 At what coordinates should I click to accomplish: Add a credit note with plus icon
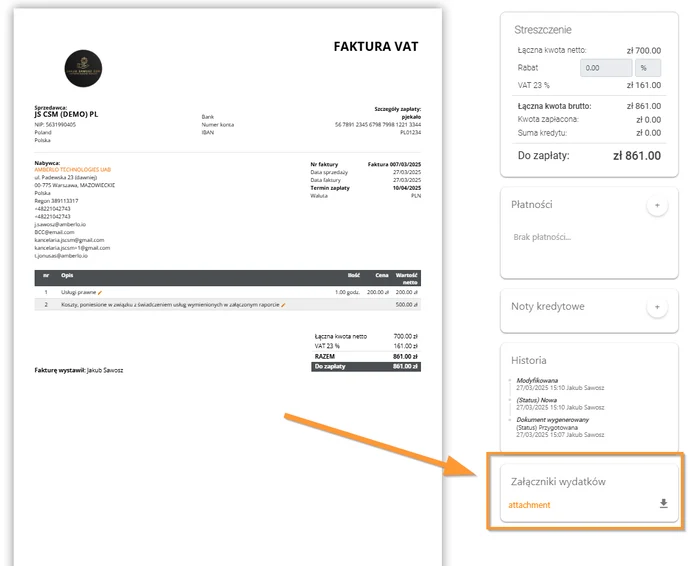(x=657, y=307)
